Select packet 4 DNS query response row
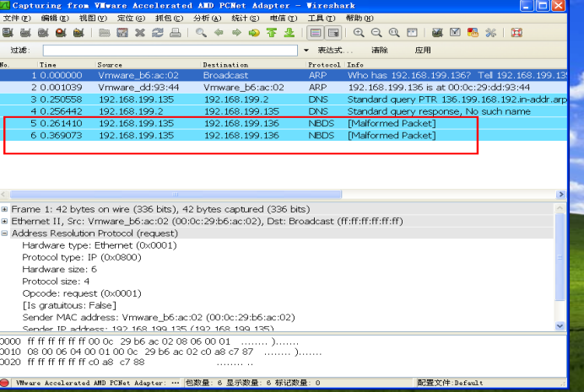The height and width of the screenshot is (392, 584). (284, 111)
